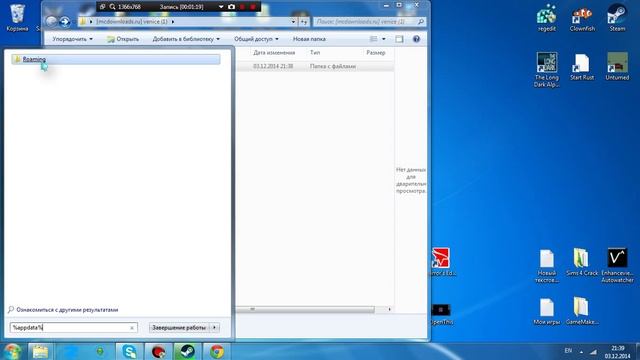Launch the Unturned desktop shortcut
Image resolution: width=640 pixels, height=360 pixels.
click(x=617, y=67)
